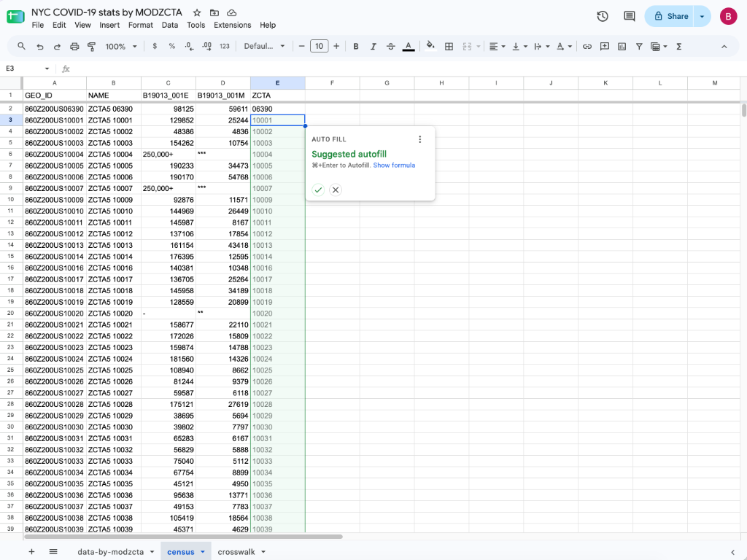Image resolution: width=747 pixels, height=560 pixels.
Task: Open text wrapping dropdown
Action: point(542,46)
